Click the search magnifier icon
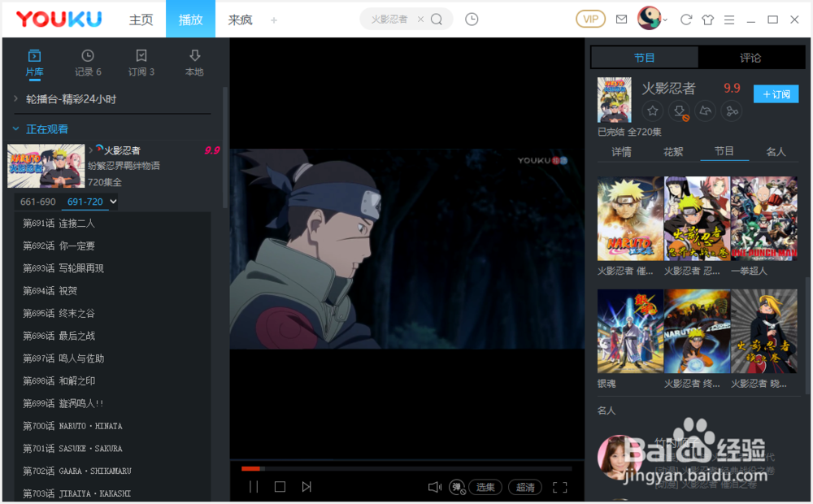 [x=437, y=20]
